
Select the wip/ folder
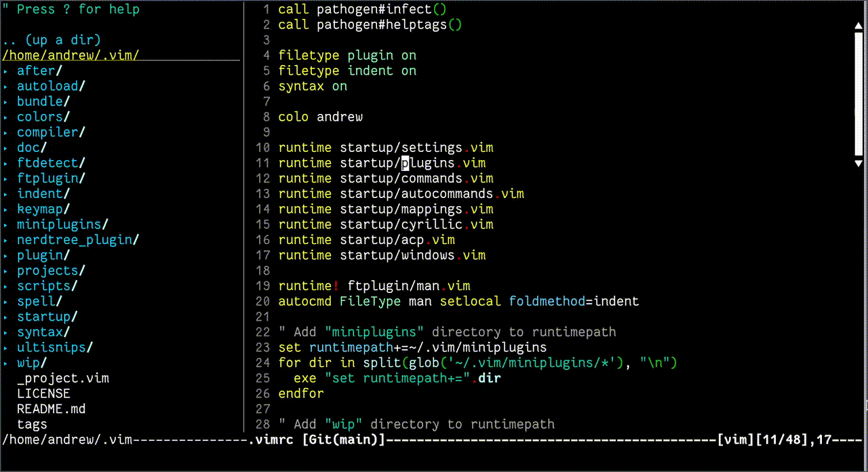click(x=32, y=363)
